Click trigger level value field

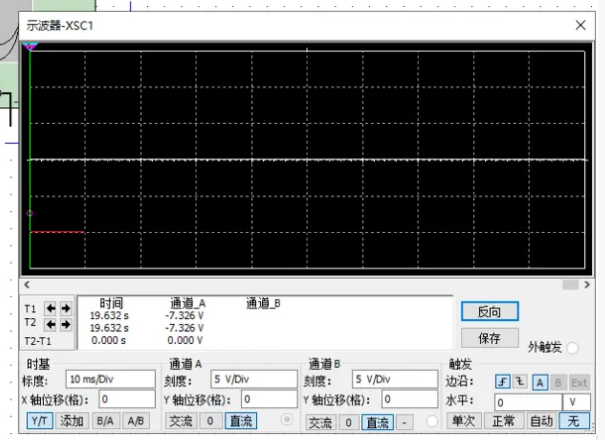pos(528,402)
